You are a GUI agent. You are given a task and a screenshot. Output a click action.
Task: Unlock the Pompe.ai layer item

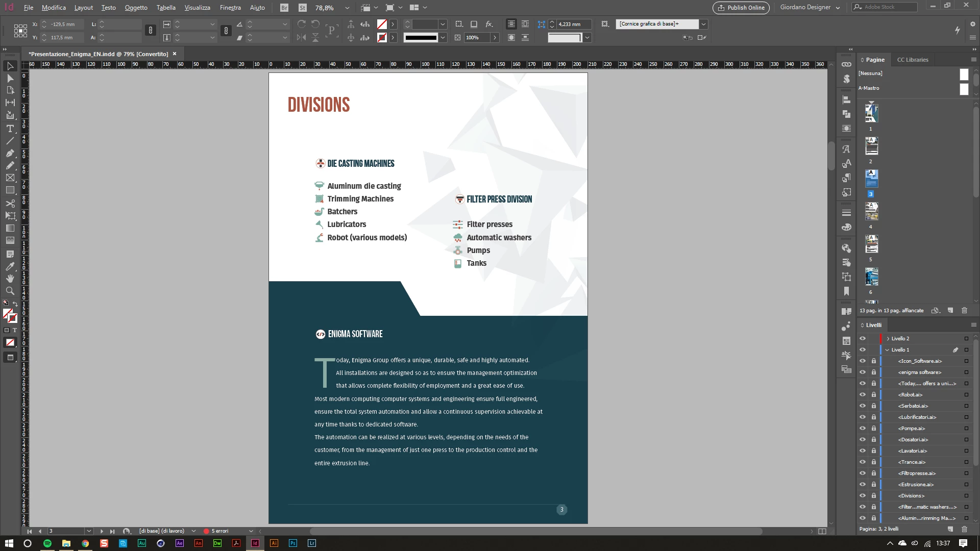[873, 429]
